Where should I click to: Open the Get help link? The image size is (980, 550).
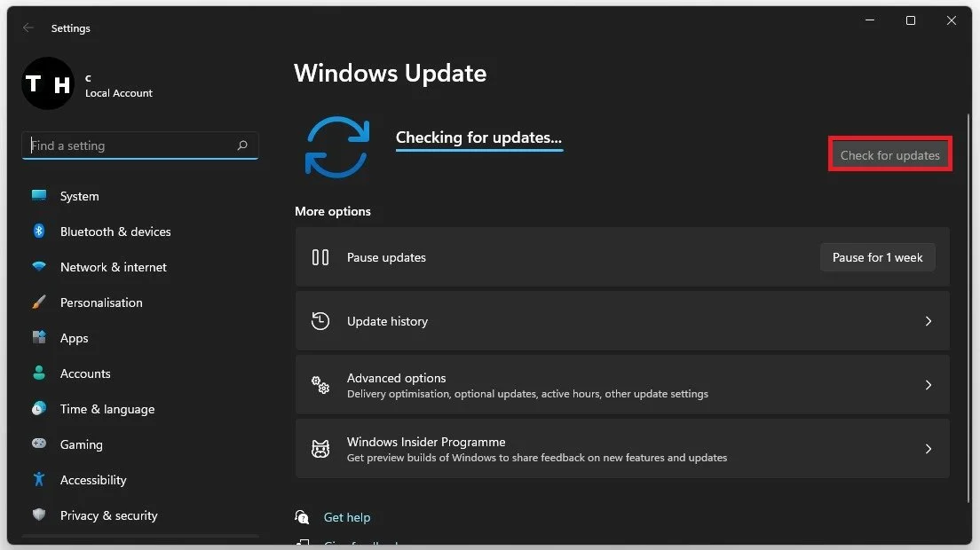347,517
